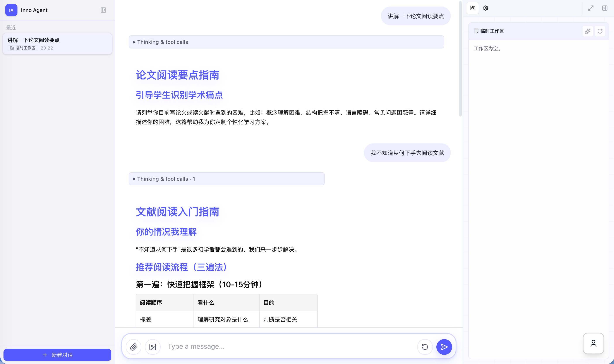Expand Thinking & tool calls · 1 section
Image resolution: width=614 pixels, height=364 pixels.
point(226,179)
